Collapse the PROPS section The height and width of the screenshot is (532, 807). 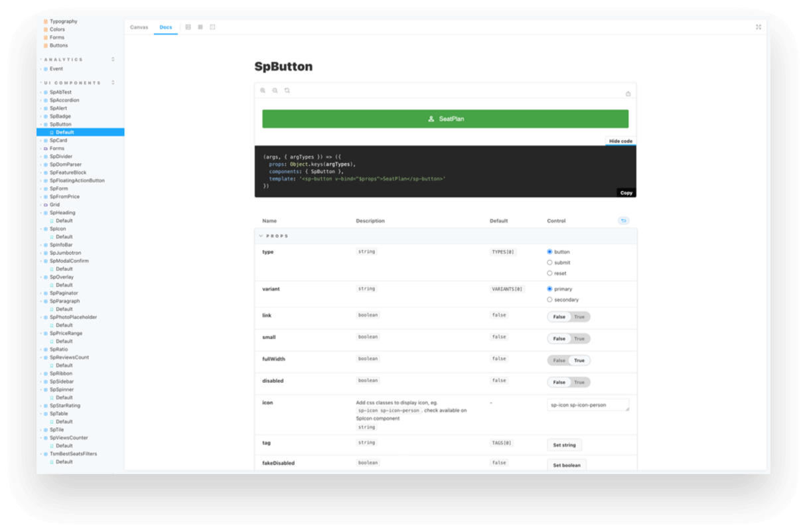click(261, 235)
